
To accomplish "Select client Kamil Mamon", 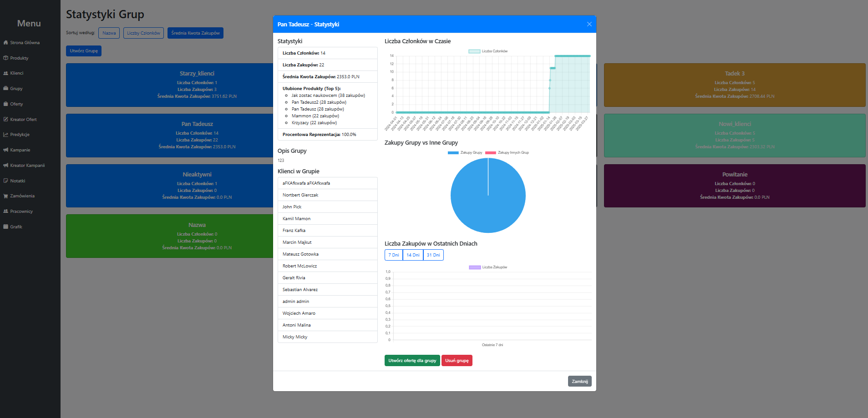I will click(328, 219).
